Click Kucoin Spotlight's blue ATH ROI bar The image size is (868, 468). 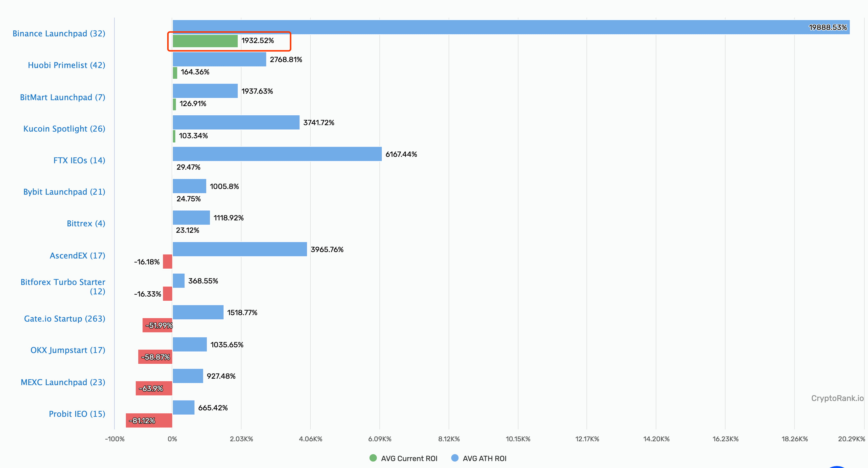236,122
